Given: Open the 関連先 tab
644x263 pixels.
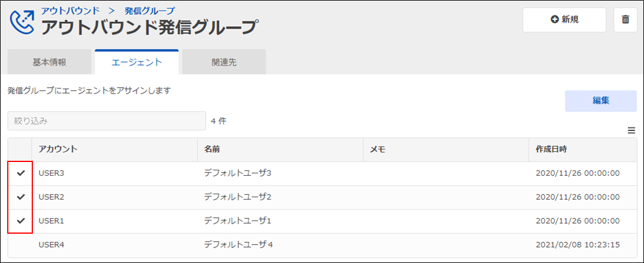Looking at the screenshot, I should [x=224, y=62].
